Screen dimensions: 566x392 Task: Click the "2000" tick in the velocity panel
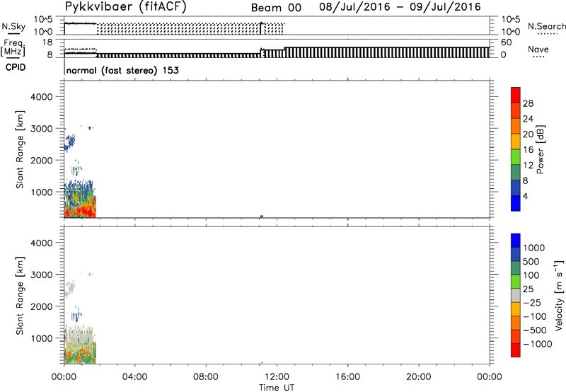(42, 306)
